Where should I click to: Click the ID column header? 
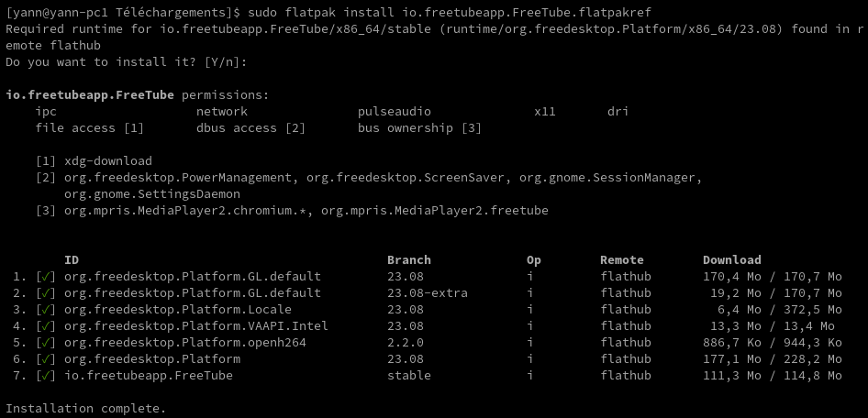[72, 260]
